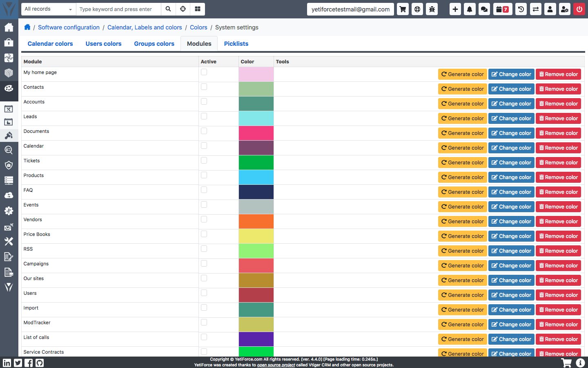Viewport: 588px width, 368px height.
Task: Open the LinkedIn icon in footer
Action: tap(7, 363)
